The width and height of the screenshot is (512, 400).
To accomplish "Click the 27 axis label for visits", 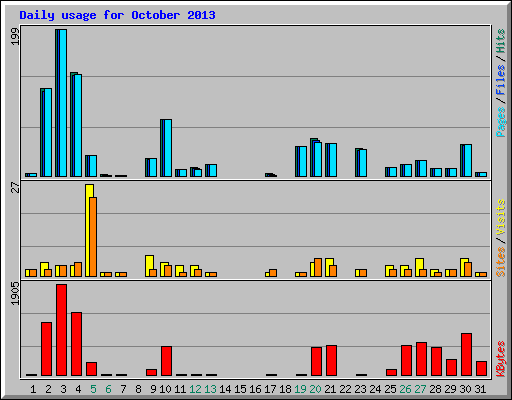I will pyautogui.click(x=15, y=188).
